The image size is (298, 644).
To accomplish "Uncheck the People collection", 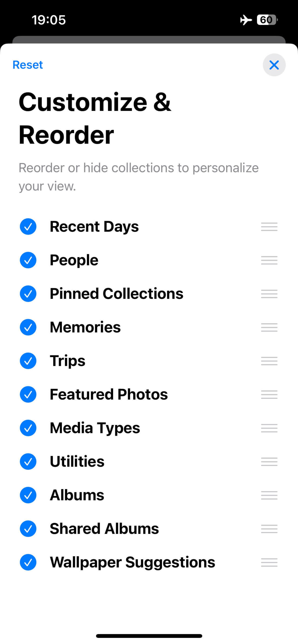I will (x=28, y=260).
